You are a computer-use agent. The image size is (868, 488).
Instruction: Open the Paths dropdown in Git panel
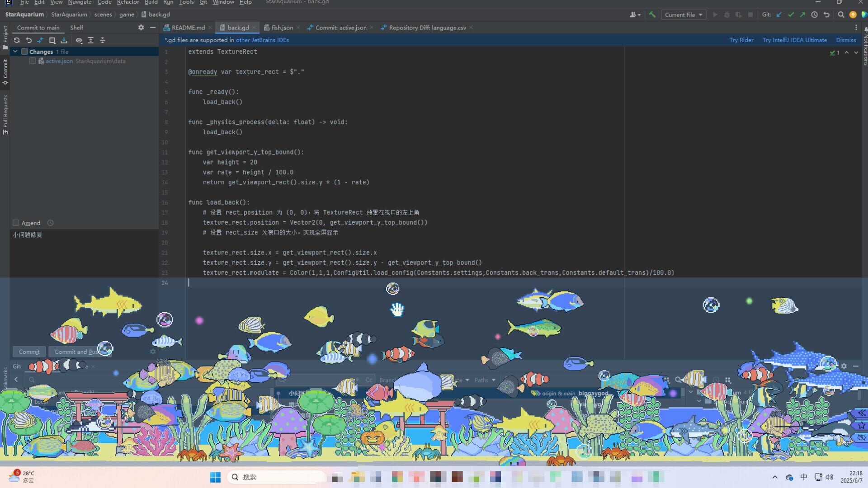485,380
